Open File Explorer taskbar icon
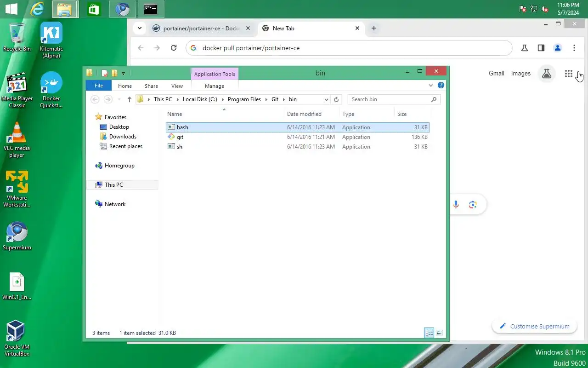Screen dimensions: 588x368 click(65, 9)
